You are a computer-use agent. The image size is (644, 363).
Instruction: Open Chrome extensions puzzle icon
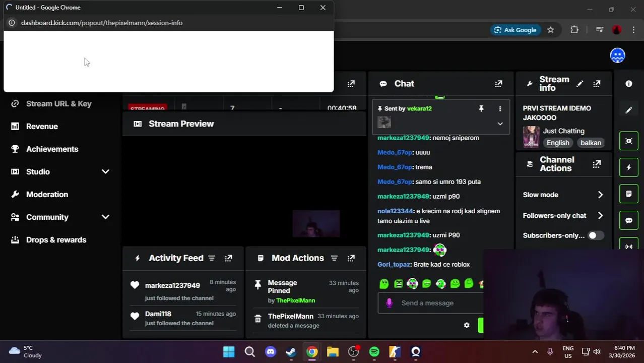574,30
